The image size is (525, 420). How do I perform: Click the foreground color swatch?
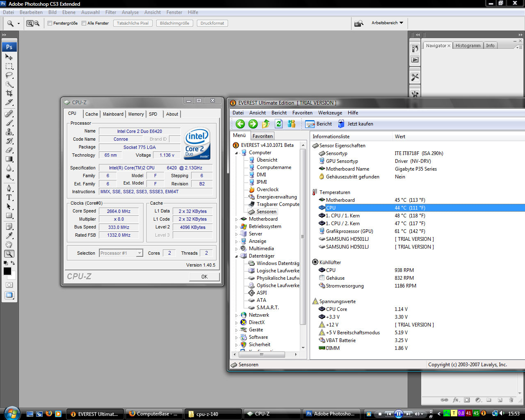(7, 271)
